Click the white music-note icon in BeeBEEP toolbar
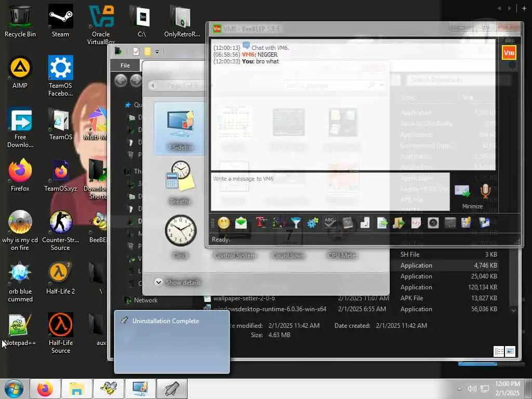The height and width of the screenshot is (399, 532). (365, 223)
